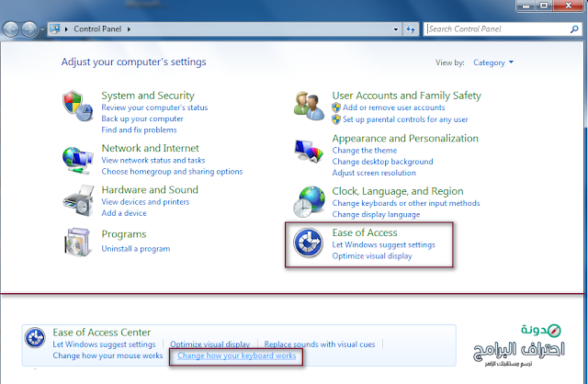Image resolution: width=588 pixels, height=384 pixels.
Task: Click View devices and printers
Action: [x=145, y=202]
